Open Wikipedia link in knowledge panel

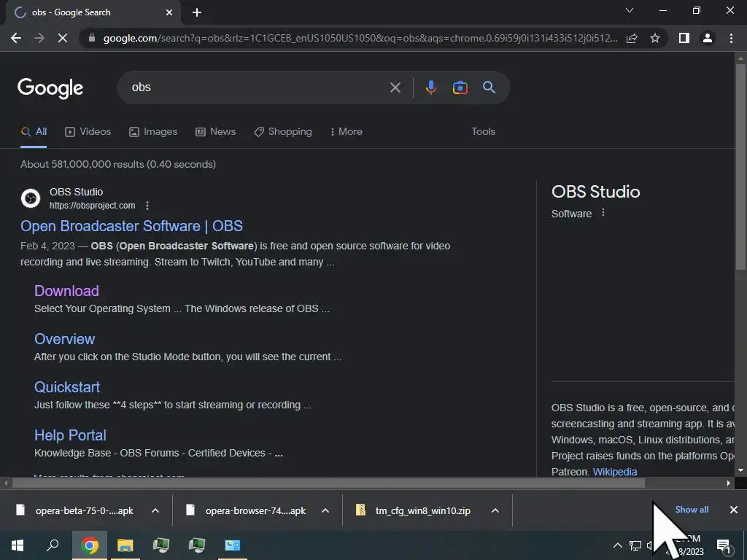[x=614, y=472]
